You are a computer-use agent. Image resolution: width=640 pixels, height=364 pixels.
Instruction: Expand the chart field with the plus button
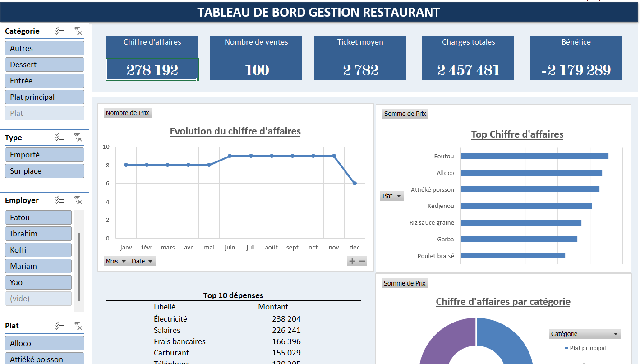point(352,261)
